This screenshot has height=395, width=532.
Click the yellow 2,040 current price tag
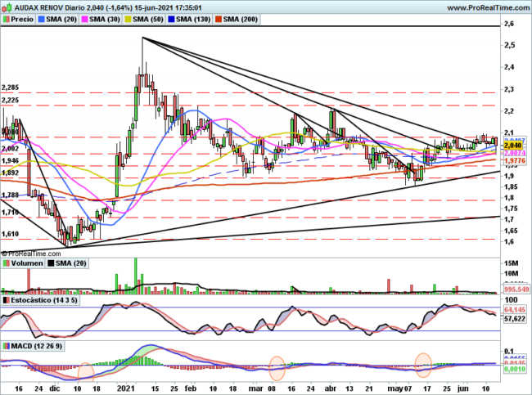[x=513, y=146]
